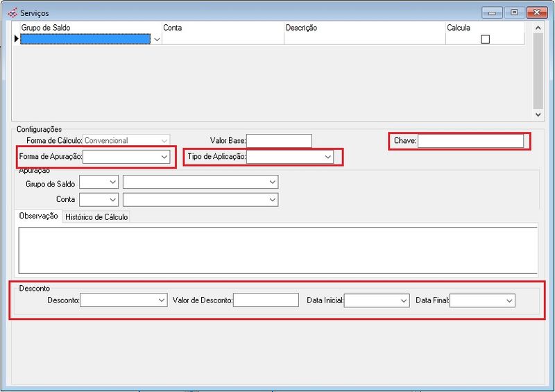Click the grid scrollbar up arrow
The height and width of the screenshot is (392, 555).
(538, 28)
